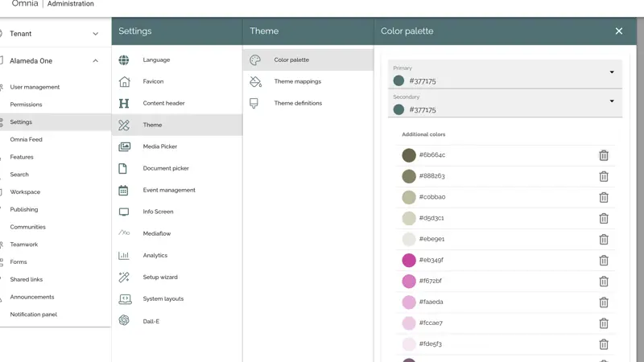644x362 pixels.
Task: Open Shared links
Action: tap(27, 279)
